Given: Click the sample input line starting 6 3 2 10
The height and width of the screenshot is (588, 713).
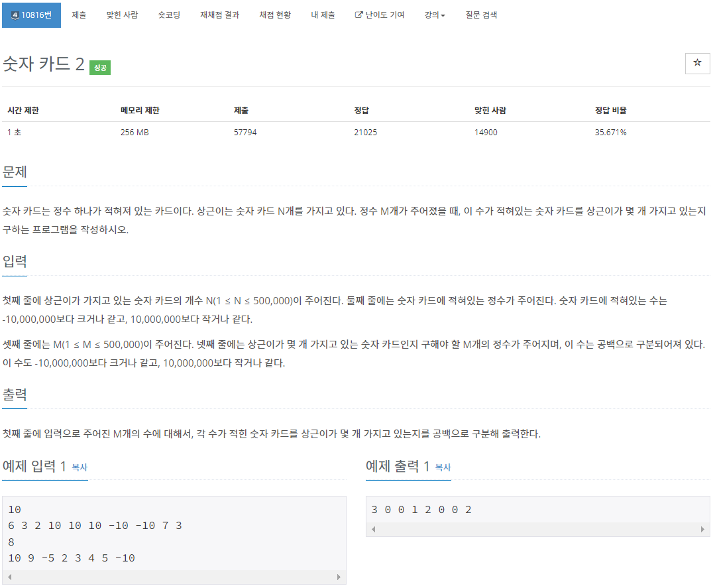Looking at the screenshot, I should click(x=95, y=526).
